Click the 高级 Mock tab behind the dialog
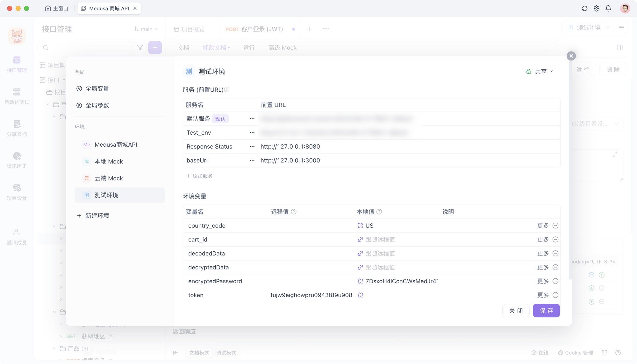This screenshot has width=637, height=364. (282, 48)
